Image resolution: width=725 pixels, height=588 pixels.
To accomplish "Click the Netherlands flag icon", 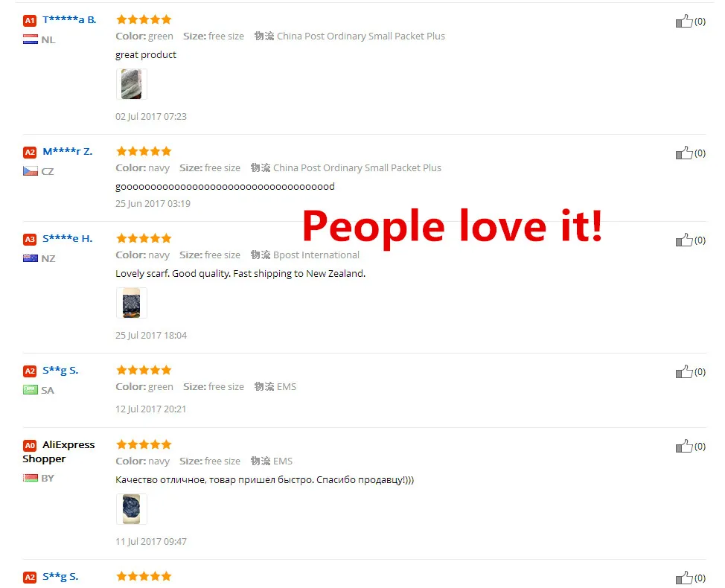I will [x=31, y=39].
